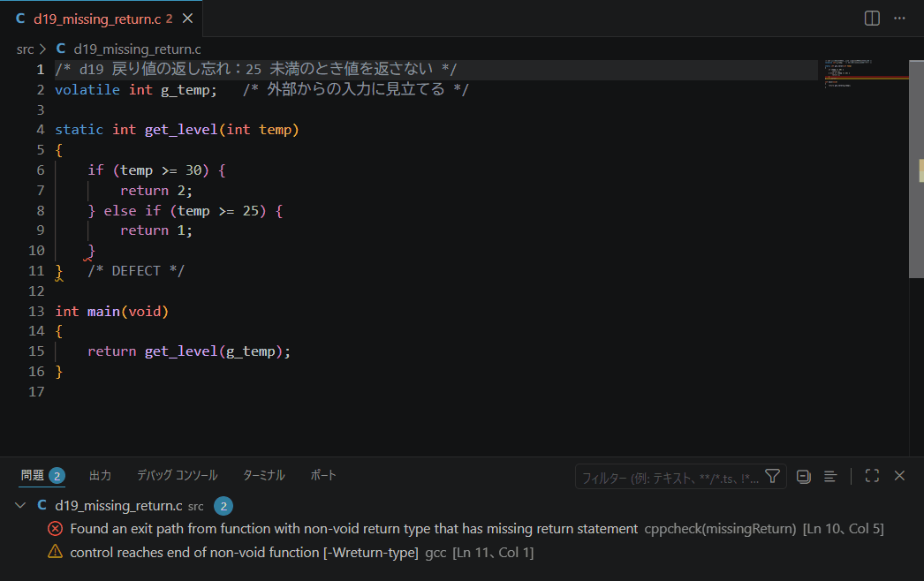924x581 pixels.
Task: Click the red error icon of missingReturn
Action: pyautogui.click(x=56, y=529)
